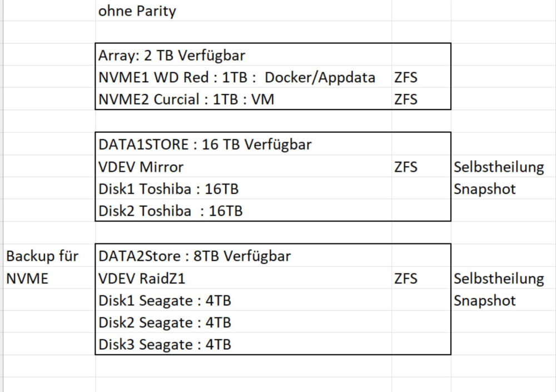Screen dimensions: 556x392
Task: Click the ZFS cell in the VDEV Mirror row
Action: click(421, 166)
